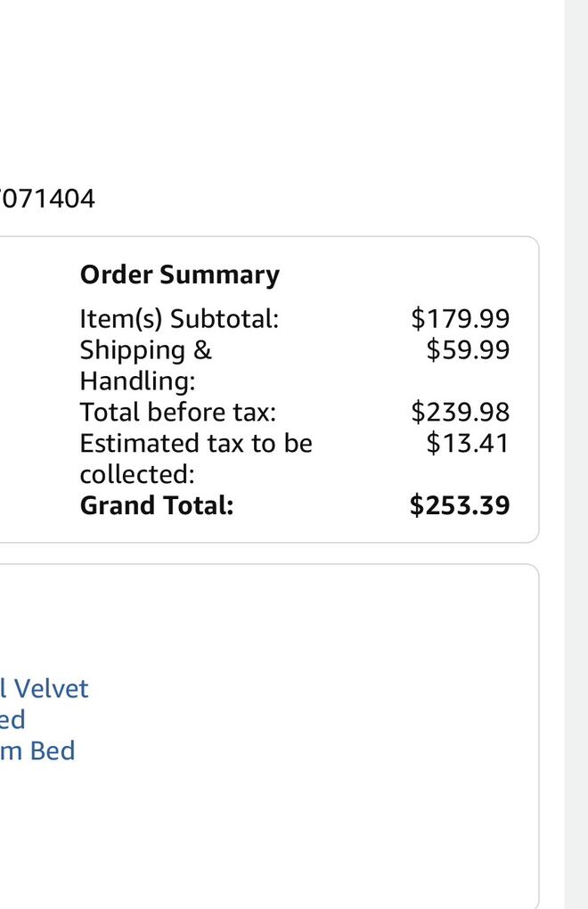Click the "Estimated tax to be" text
The image size is (588, 909).
pos(196,444)
